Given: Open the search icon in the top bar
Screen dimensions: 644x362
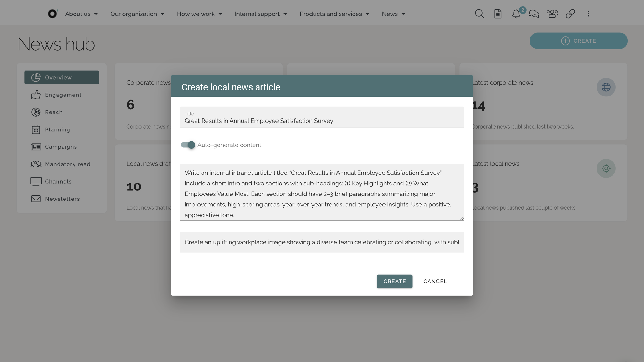Looking at the screenshot, I should click(x=479, y=14).
